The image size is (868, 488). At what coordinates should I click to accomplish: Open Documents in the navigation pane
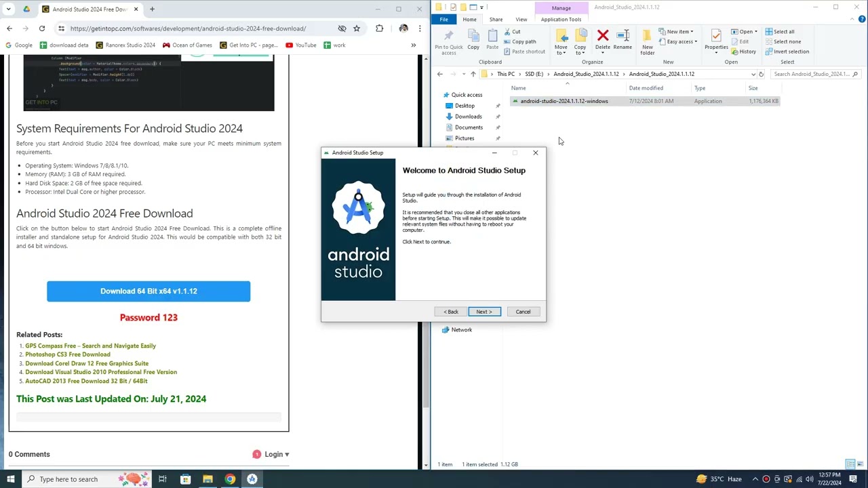[469, 127]
